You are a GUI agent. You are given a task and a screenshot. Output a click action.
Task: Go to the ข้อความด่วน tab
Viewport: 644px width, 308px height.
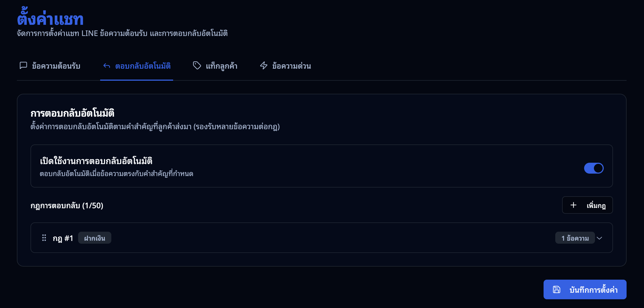tap(291, 66)
